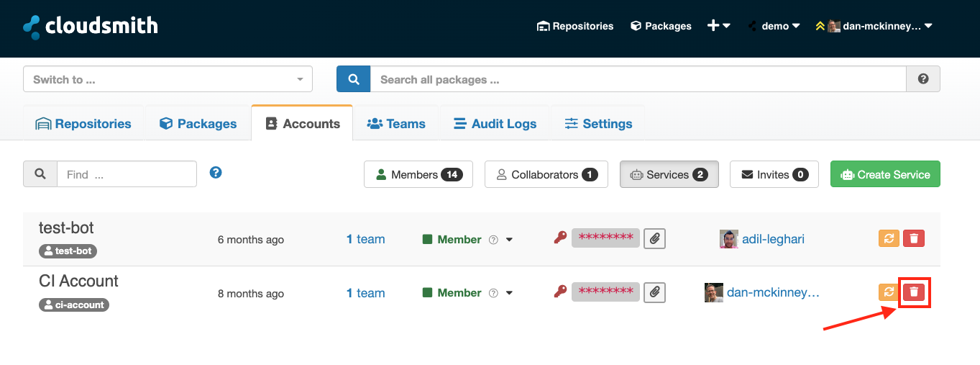Open the Audit Logs tab
This screenshot has height=365, width=980.
point(495,124)
